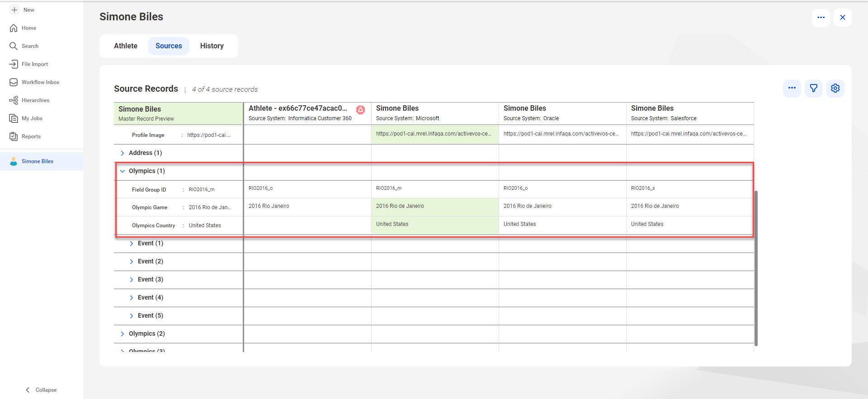
Task: Open Oracle source profile image URL
Action: tap(561, 134)
